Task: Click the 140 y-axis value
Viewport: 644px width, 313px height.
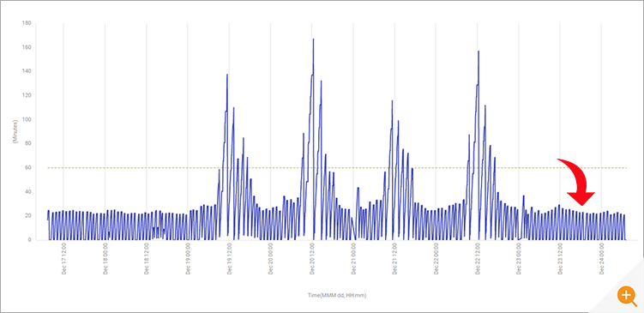Action: 27,71
